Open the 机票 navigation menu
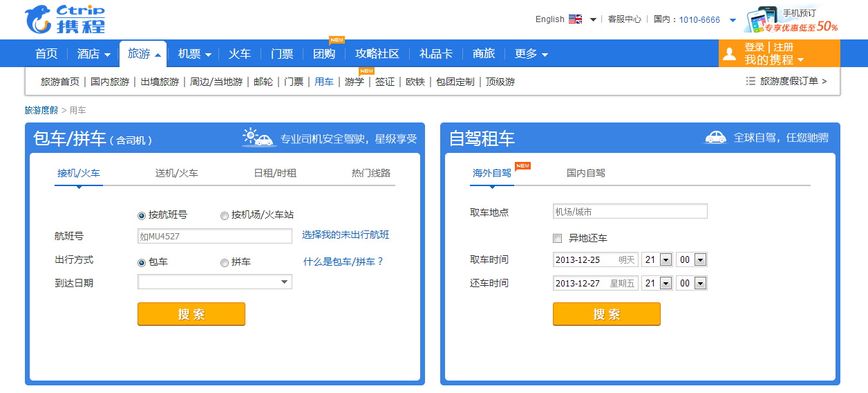The image size is (868, 393). pos(194,54)
